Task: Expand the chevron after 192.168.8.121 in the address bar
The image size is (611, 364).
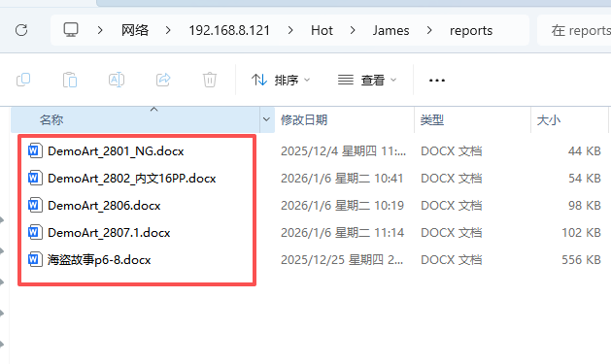Action: 290,30
